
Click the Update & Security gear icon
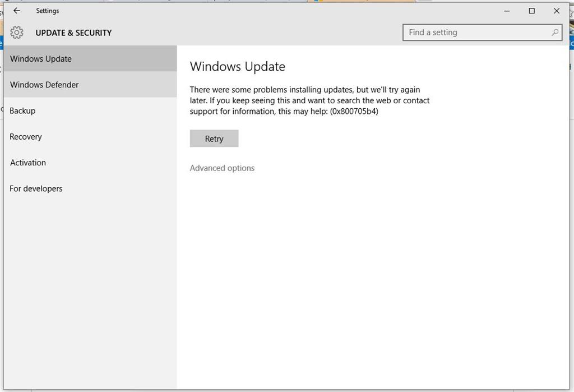tap(16, 33)
